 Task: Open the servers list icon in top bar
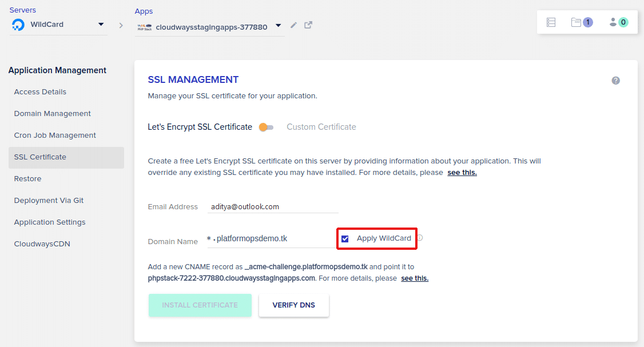click(x=551, y=22)
